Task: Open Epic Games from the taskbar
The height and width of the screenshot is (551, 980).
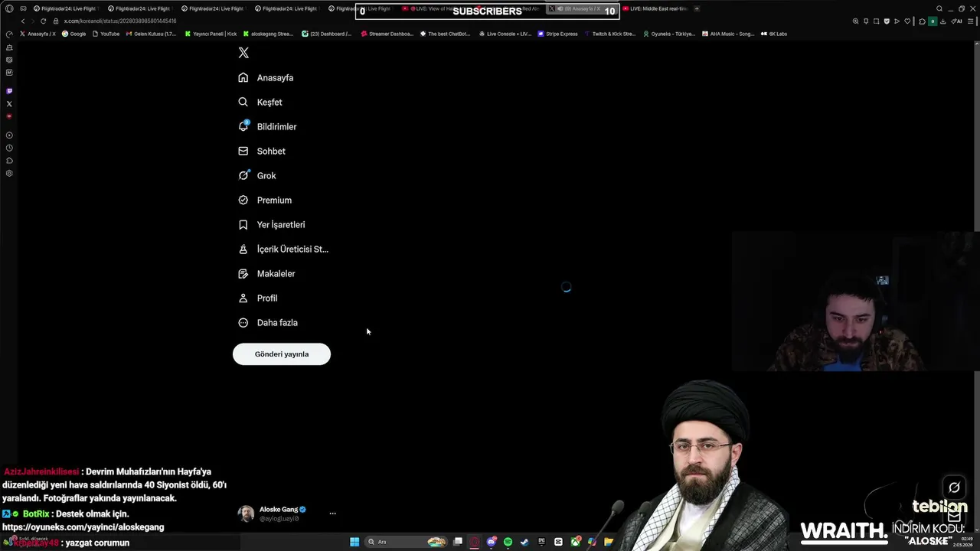Action: click(541, 542)
